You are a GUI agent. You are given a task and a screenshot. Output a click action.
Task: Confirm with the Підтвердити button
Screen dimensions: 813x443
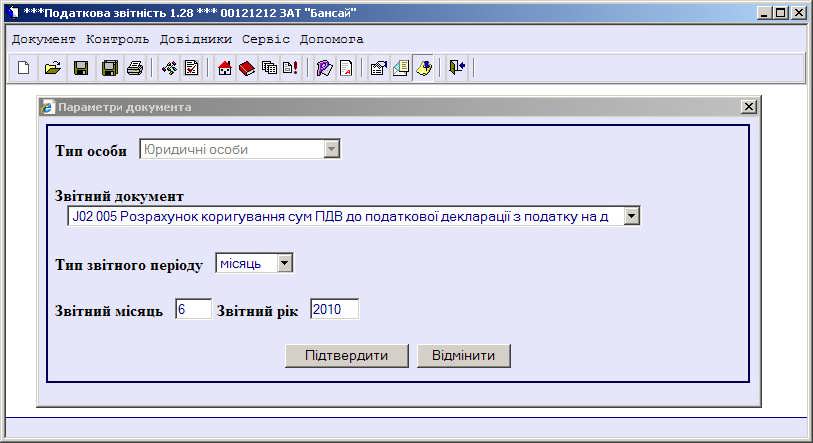coord(346,355)
